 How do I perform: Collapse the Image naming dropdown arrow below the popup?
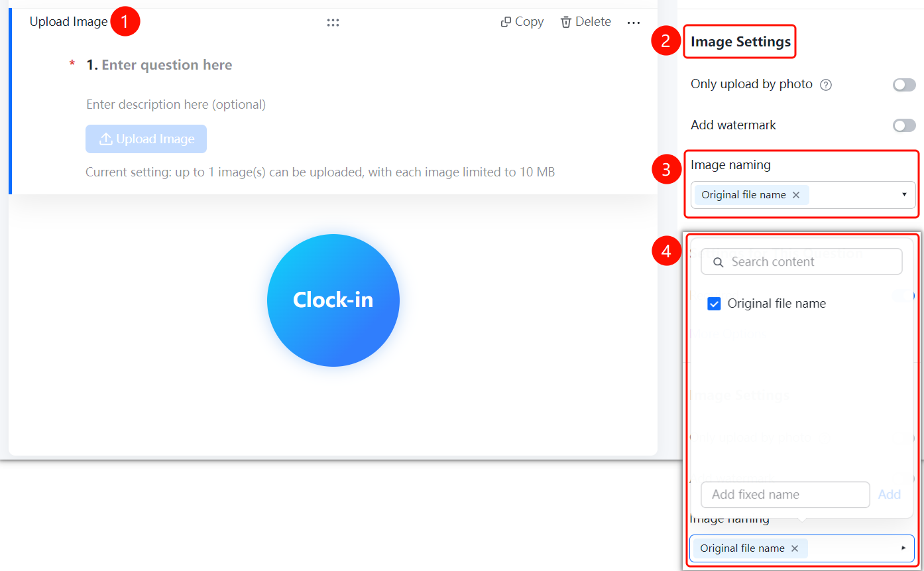click(x=903, y=548)
